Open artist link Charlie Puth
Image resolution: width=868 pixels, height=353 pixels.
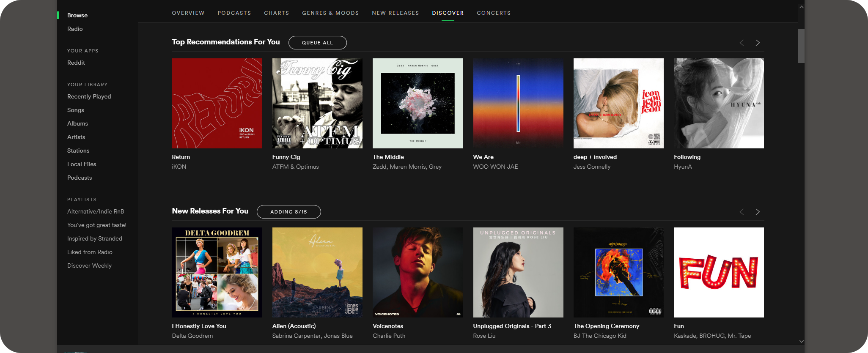point(389,336)
